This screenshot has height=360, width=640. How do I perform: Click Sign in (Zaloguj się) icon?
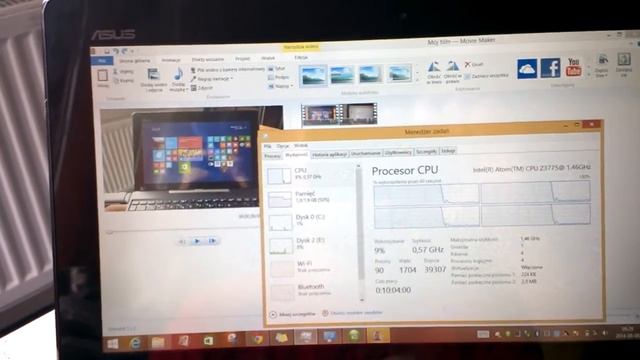pyautogui.click(x=624, y=59)
